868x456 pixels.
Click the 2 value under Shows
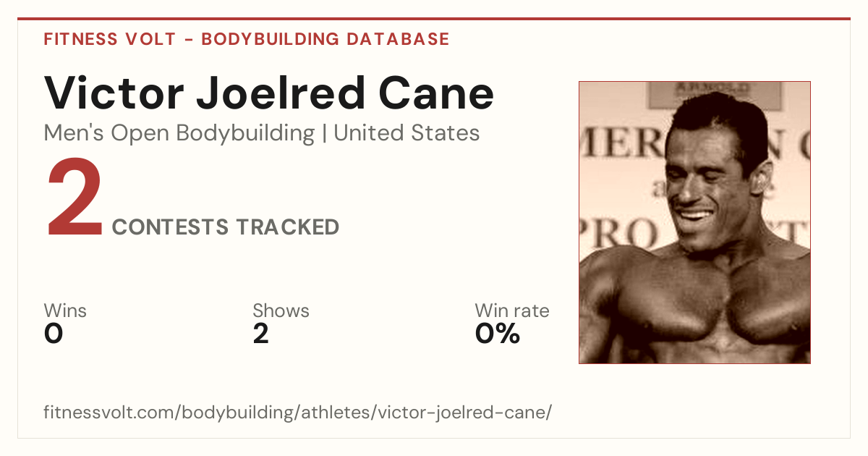tap(260, 334)
